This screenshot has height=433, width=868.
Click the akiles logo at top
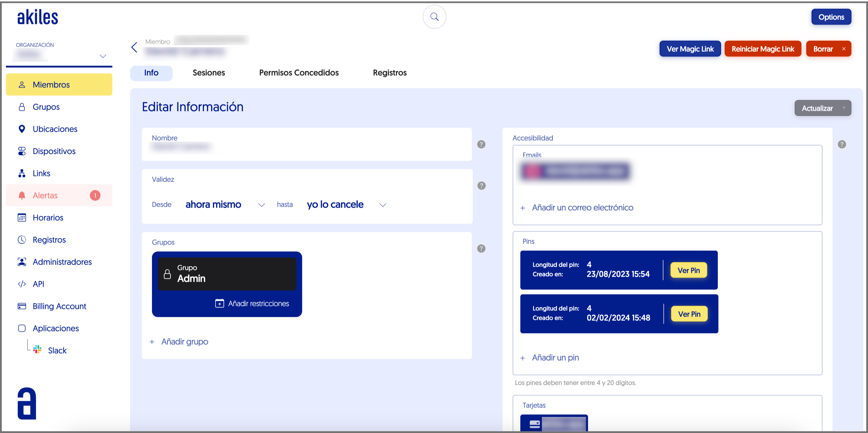[38, 17]
